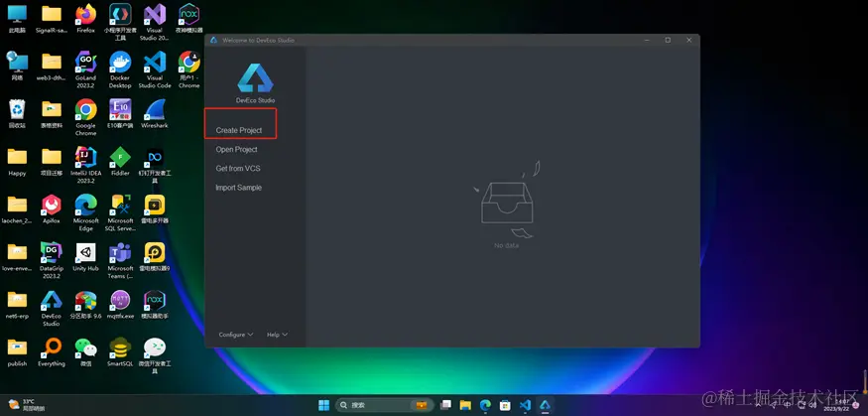Select the 用户1 - Chrome desktop shortcut
The width and height of the screenshot is (868, 416).
click(x=188, y=69)
